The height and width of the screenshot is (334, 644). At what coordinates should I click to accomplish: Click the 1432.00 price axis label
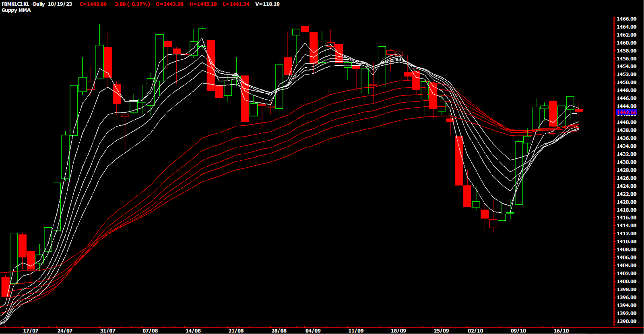(626, 154)
